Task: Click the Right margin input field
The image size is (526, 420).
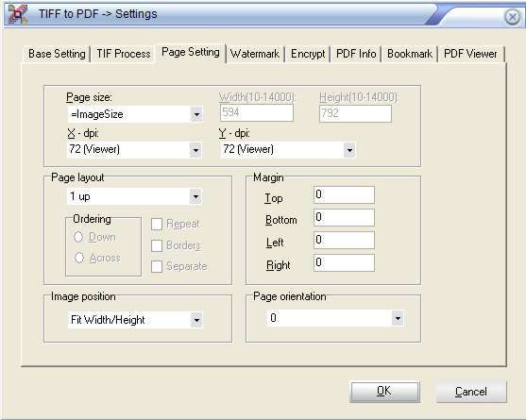Action: tap(344, 262)
